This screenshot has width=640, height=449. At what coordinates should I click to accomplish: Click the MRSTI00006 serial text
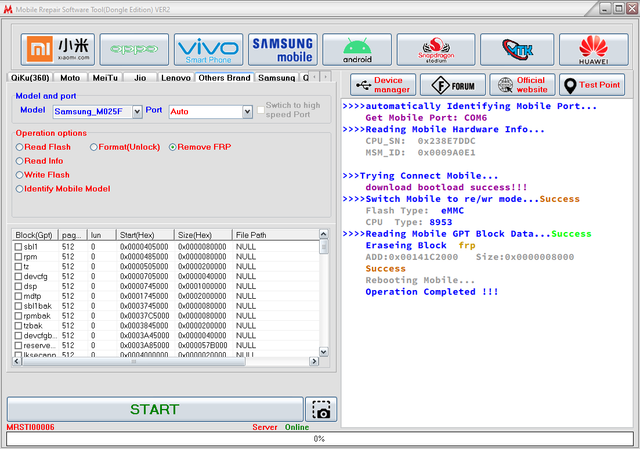pos(31,427)
